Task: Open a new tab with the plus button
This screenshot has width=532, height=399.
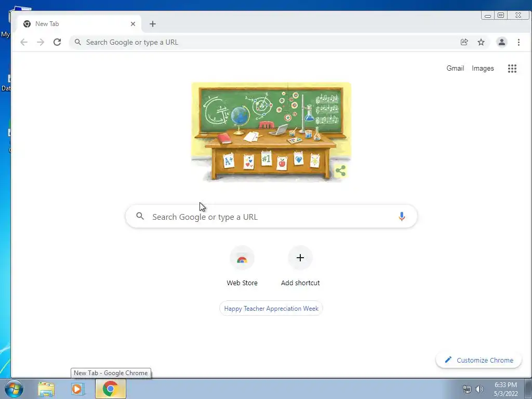Action: tap(153, 24)
